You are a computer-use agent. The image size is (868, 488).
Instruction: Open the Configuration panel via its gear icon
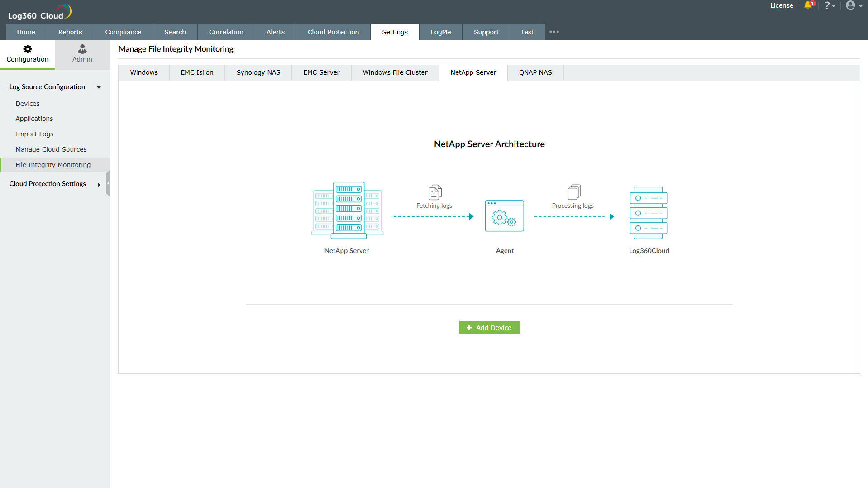point(27,49)
